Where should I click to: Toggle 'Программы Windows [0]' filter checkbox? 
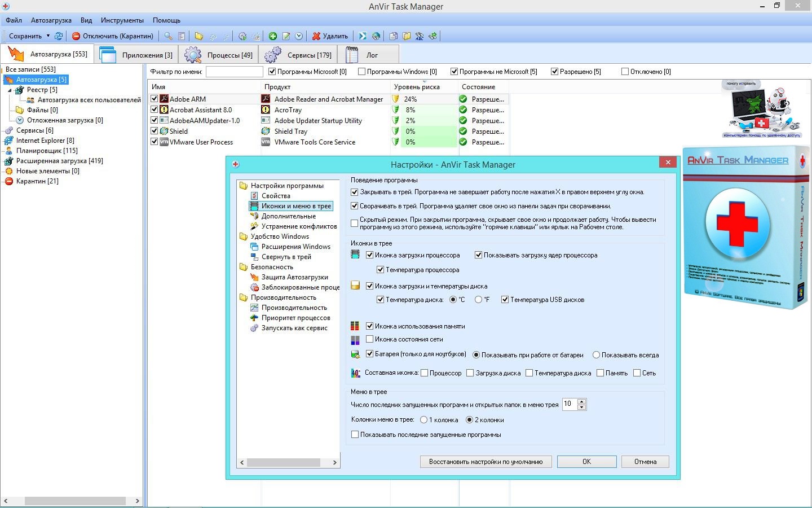tap(361, 72)
